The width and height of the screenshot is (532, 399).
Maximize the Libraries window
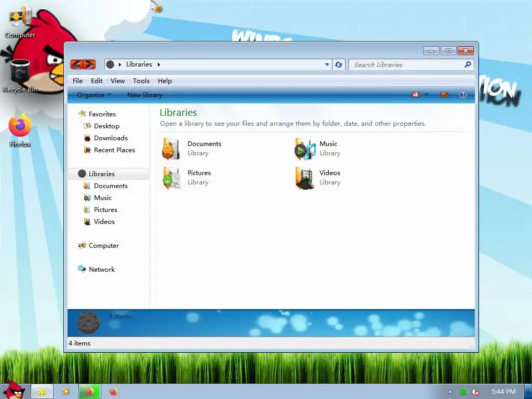point(448,51)
